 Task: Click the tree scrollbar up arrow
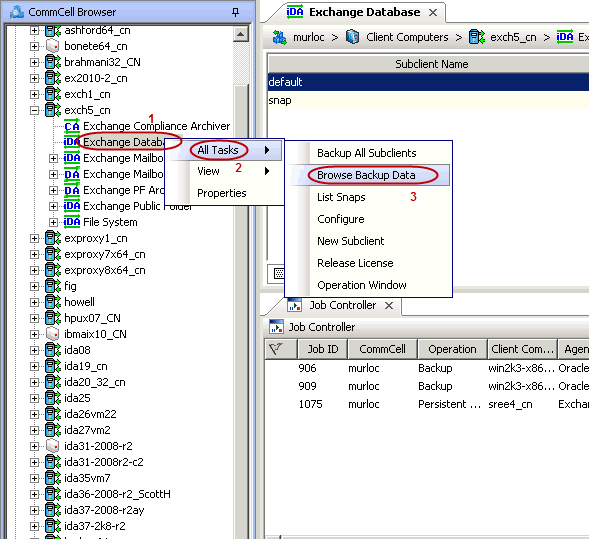(240, 35)
